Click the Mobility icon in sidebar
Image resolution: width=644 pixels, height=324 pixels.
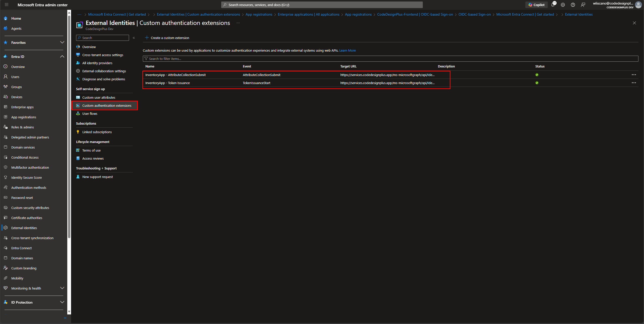tap(6, 278)
